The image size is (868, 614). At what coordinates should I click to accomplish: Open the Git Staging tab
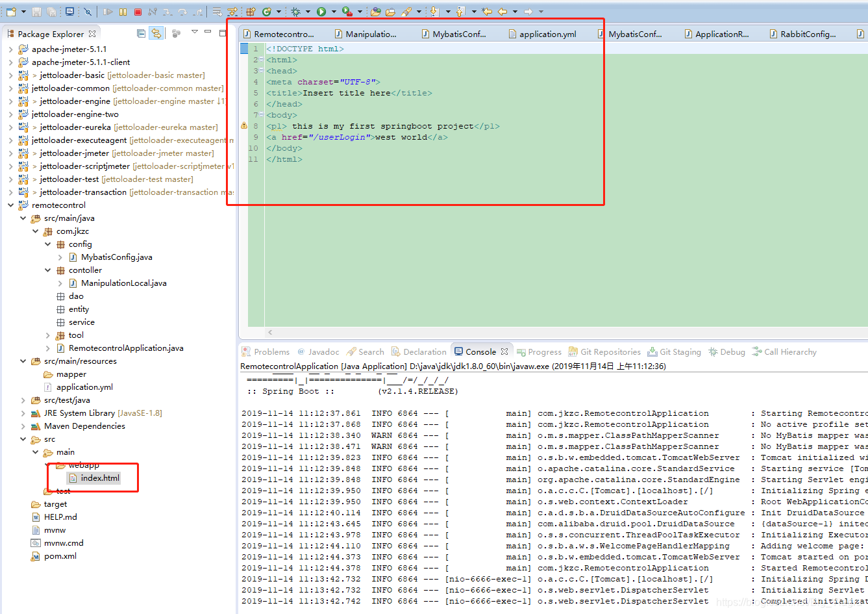[x=680, y=352]
